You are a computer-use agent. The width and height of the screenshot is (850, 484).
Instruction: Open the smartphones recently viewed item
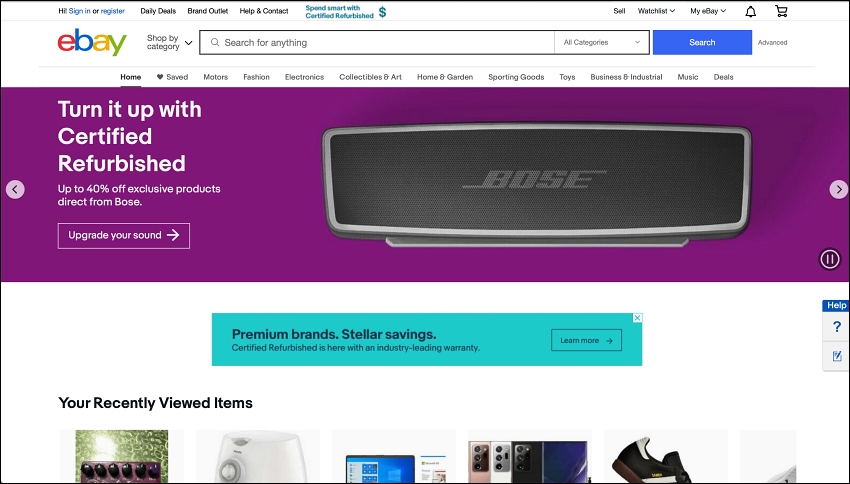530,456
